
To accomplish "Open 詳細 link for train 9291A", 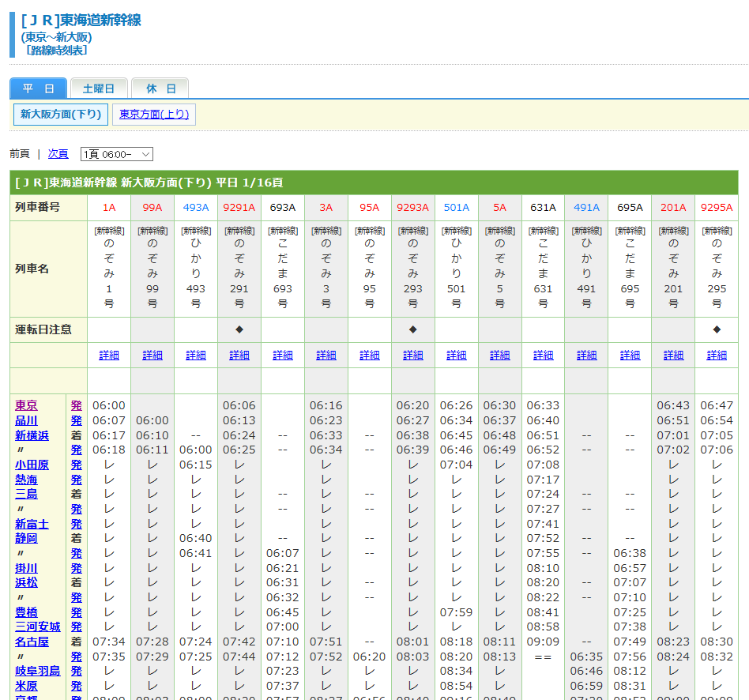I will tap(239, 355).
